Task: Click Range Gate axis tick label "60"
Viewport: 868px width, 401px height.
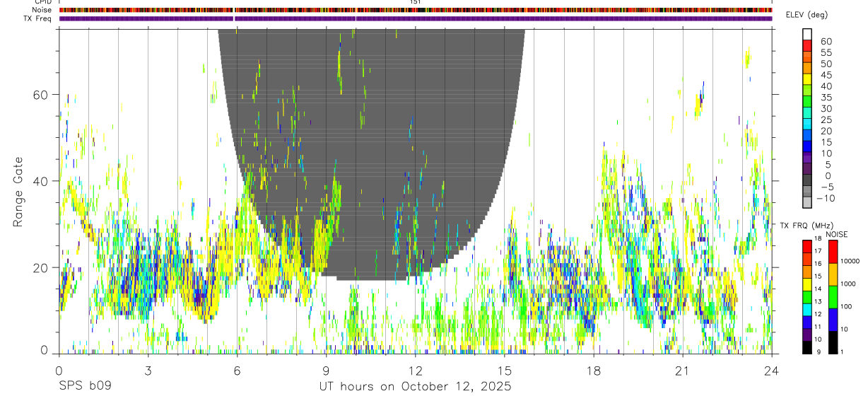Action: tap(40, 94)
